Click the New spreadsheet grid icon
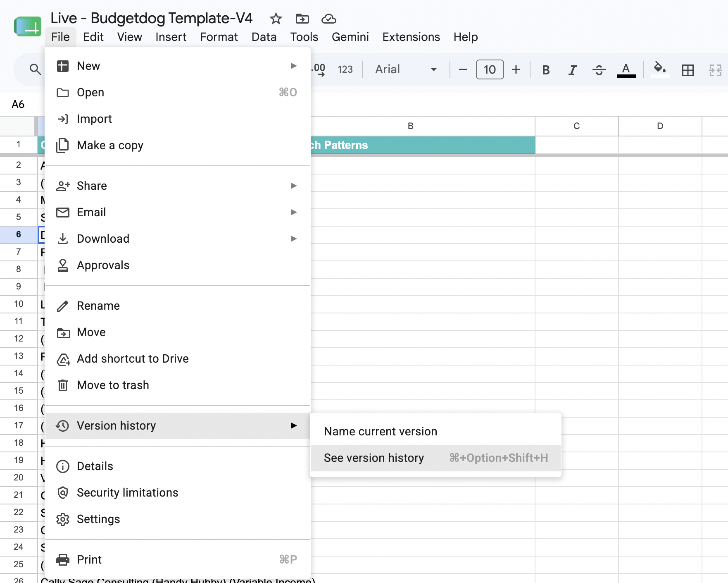 (63, 66)
